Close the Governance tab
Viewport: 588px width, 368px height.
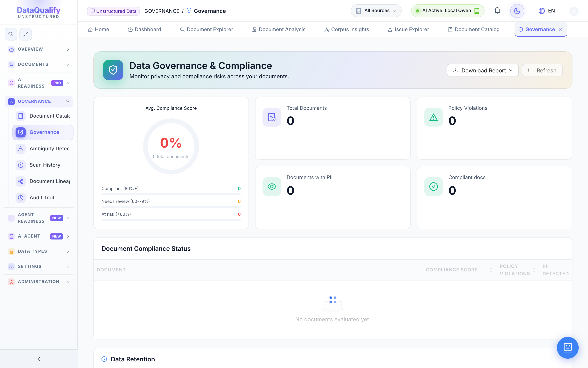(x=560, y=29)
